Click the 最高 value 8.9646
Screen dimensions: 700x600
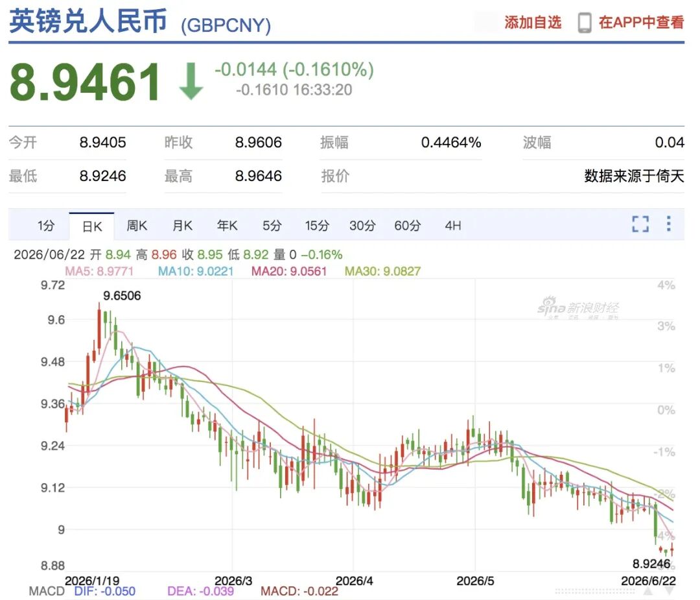pos(259,176)
